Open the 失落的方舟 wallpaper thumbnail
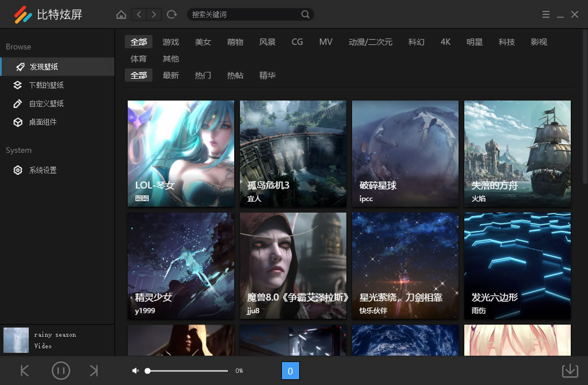 517,153
